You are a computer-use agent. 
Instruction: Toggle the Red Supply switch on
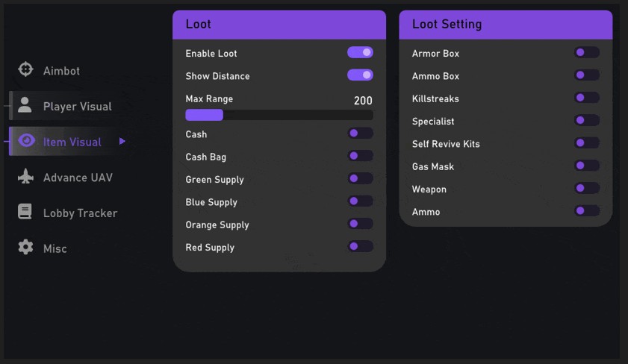pos(360,246)
